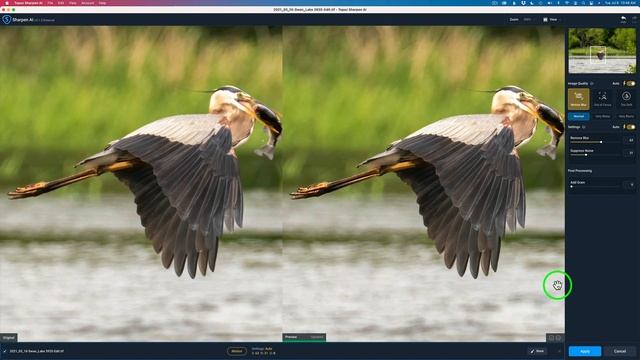The image size is (640, 360).
Task: Select the Very Blurry mode tab
Action: [626, 116]
